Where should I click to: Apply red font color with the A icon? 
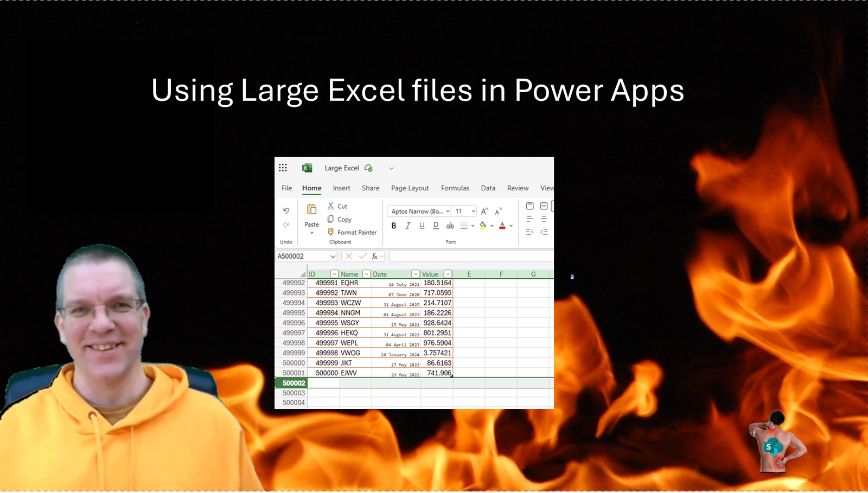tap(502, 226)
